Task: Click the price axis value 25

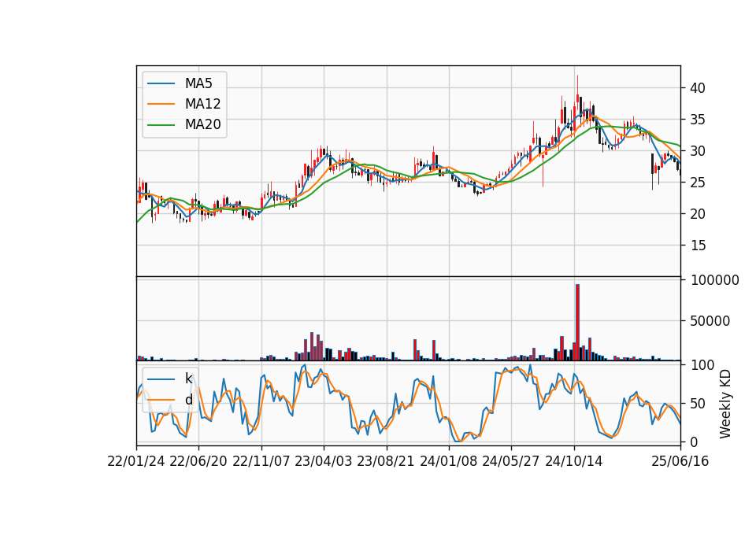Action: point(698,183)
